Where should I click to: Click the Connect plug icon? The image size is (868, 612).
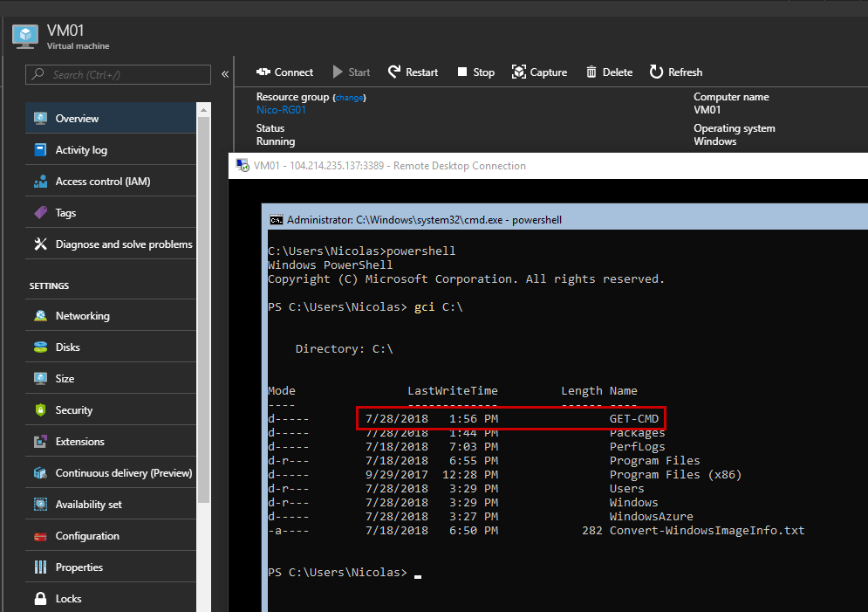pos(263,72)
